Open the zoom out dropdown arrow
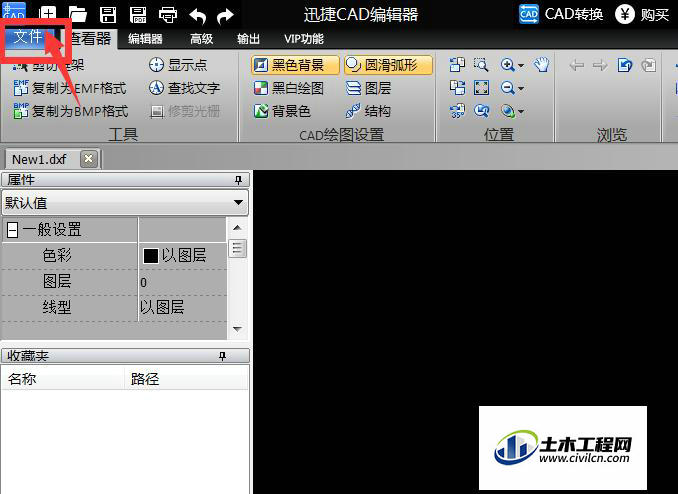The height and width of the screenshot is (494, 678). [521, 89]
